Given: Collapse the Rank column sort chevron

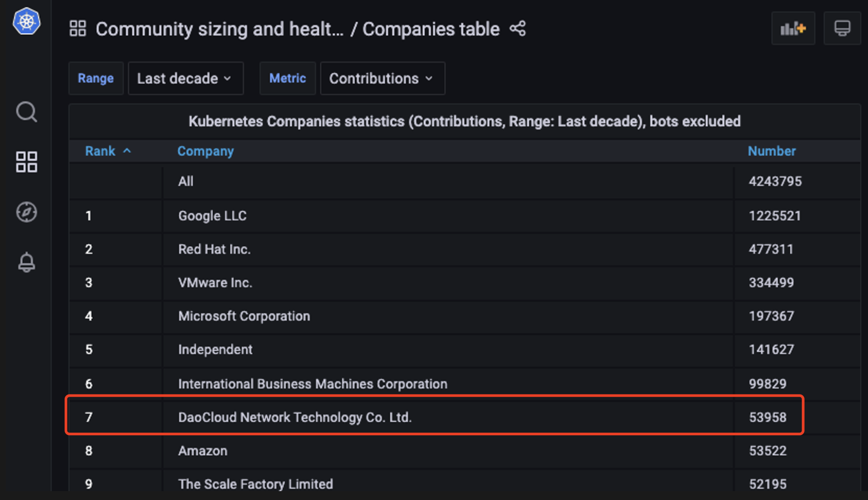Looking at the screenshot, I should [128, 151].
